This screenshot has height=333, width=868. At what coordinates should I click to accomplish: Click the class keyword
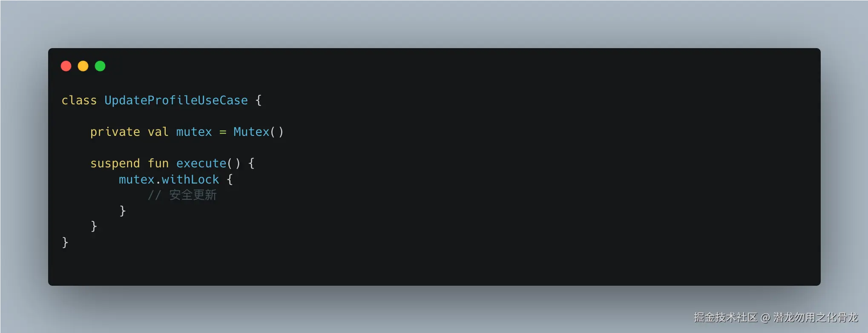click(x=79, y=100)
